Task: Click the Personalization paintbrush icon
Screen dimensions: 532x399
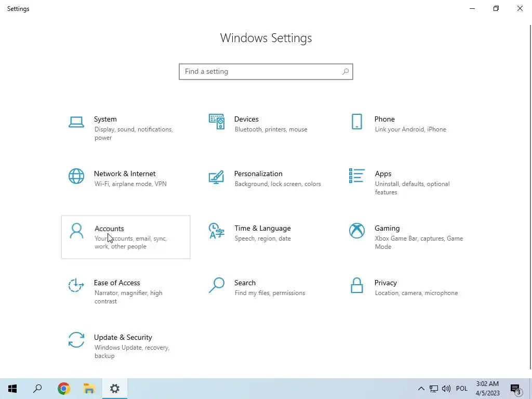Action: point(217,177)
